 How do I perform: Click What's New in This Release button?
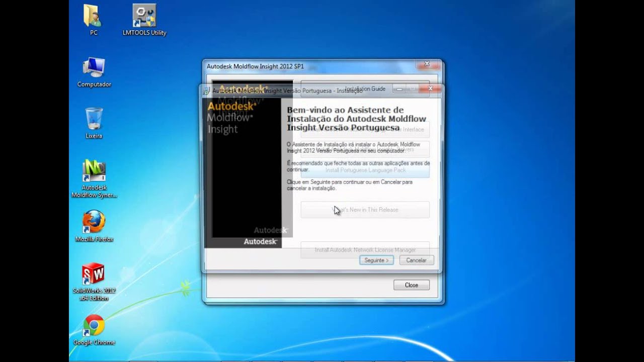(365, 210)
